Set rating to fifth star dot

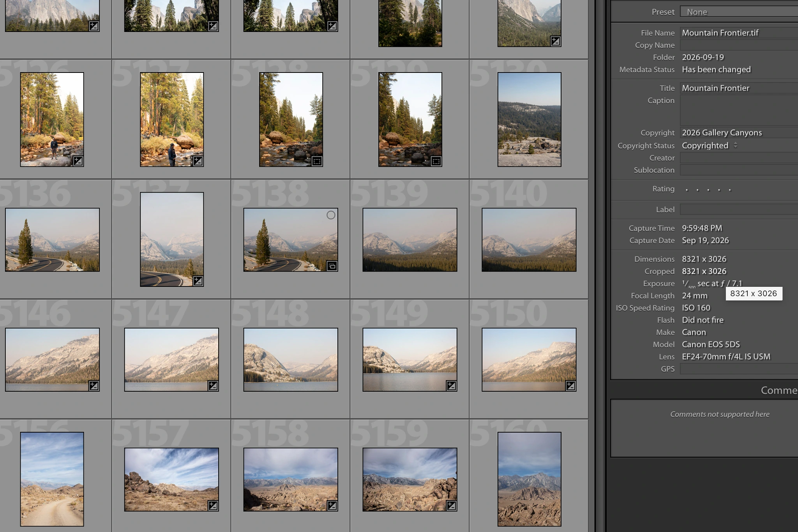pos(730,190)
